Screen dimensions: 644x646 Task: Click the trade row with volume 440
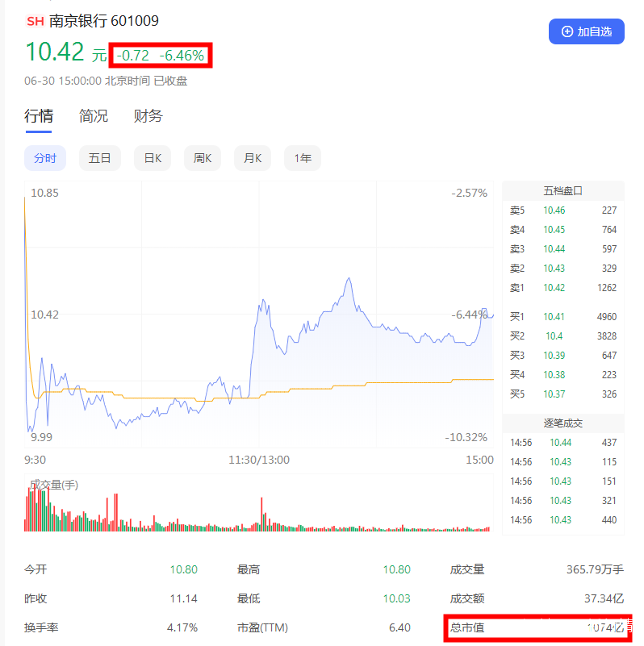(x=563, y=520)
